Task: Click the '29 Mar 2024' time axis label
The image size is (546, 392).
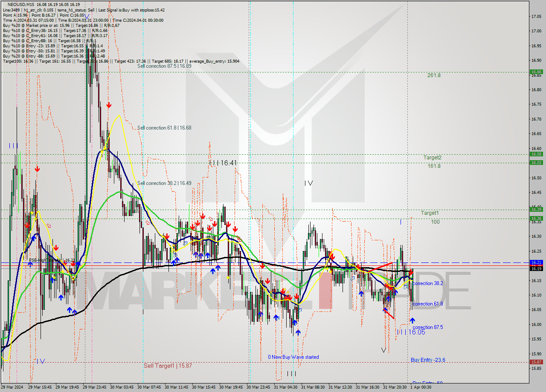Action: (12, 387)
